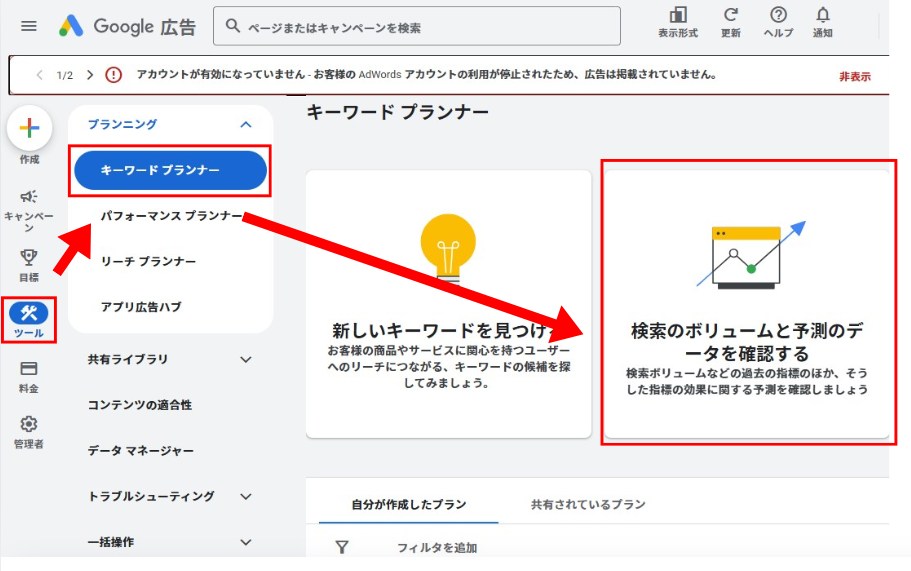911x571 pixels.
Task: Click the 更新 refresh icon
Action: coord(730,16)
